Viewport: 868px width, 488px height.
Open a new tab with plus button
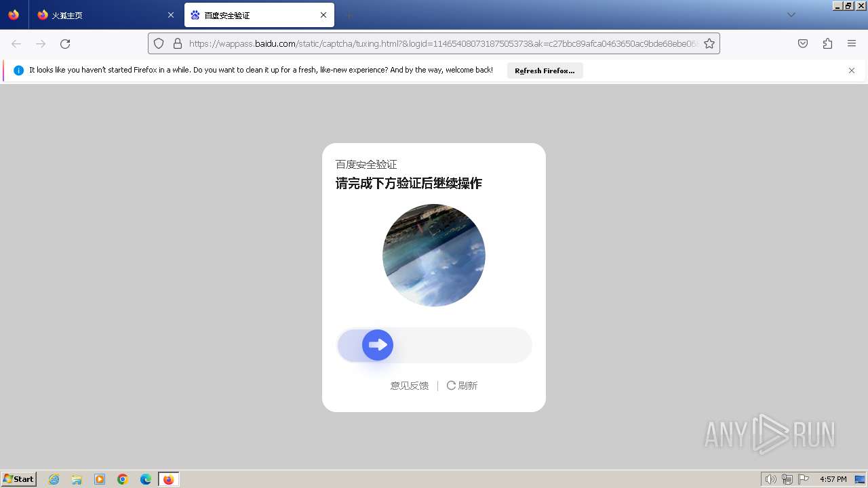tap(349, 15)
